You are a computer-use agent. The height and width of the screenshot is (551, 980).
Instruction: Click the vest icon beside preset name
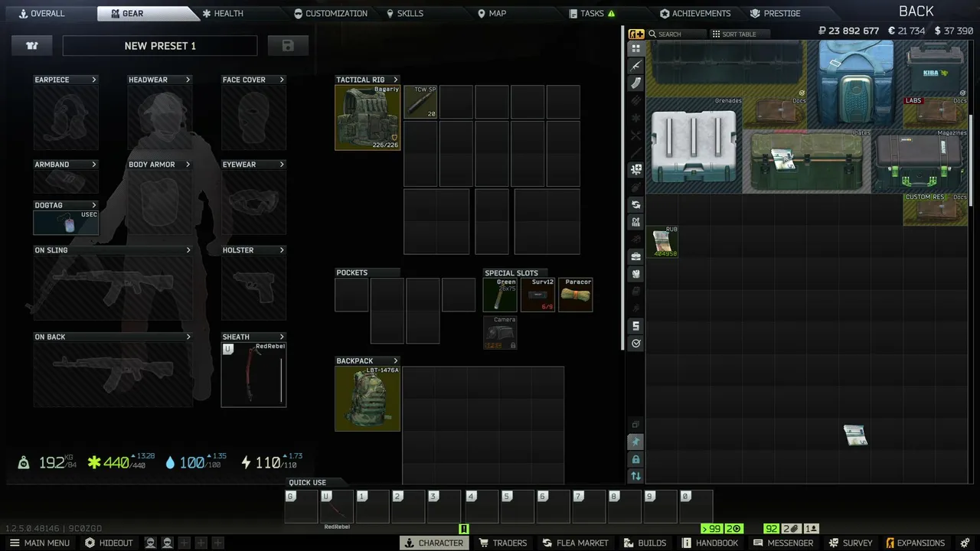point(32,46)
